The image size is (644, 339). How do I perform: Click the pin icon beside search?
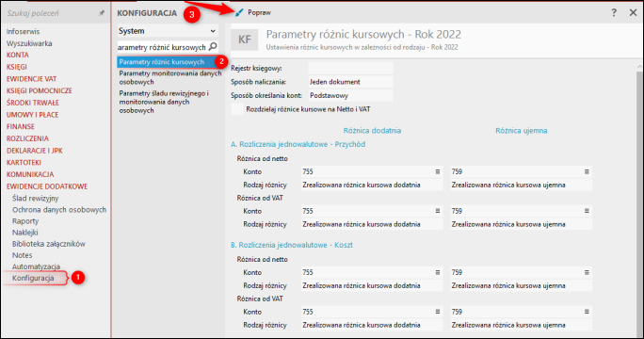tap(102, 13)
